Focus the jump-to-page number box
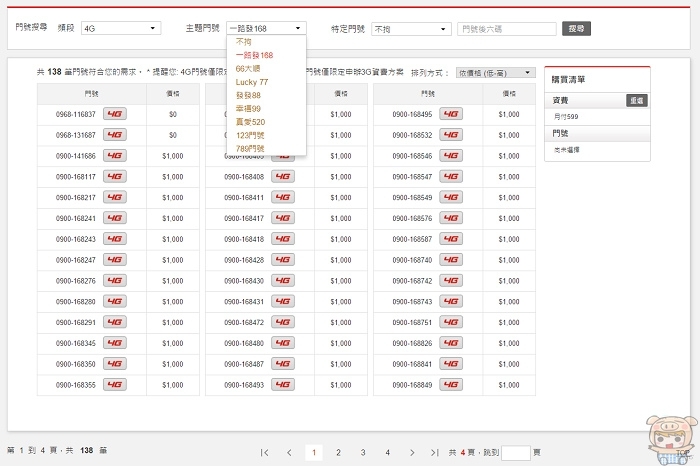The image size is (700, 466). point(516,453)
